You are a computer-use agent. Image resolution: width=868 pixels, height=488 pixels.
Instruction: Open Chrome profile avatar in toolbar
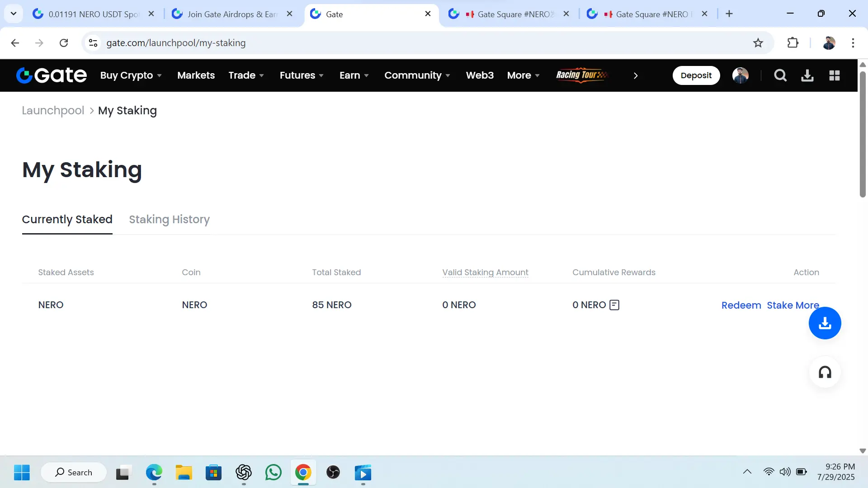point(829,43)
